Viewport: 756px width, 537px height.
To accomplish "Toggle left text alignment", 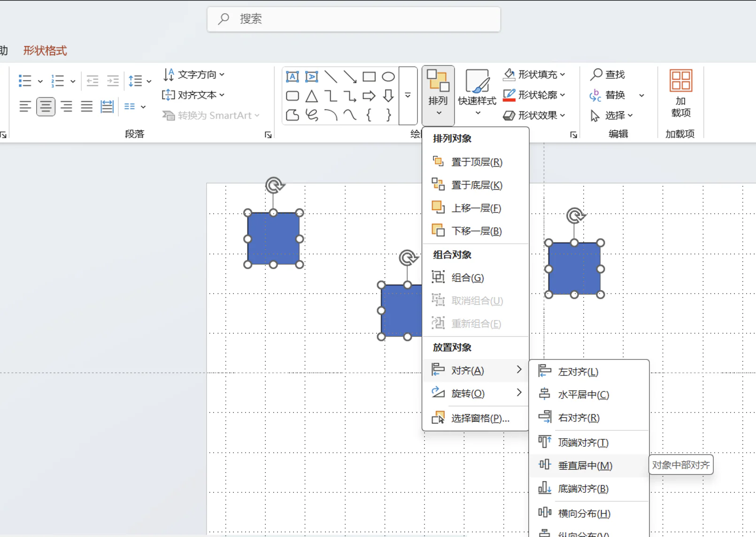I will coord(25,107).
